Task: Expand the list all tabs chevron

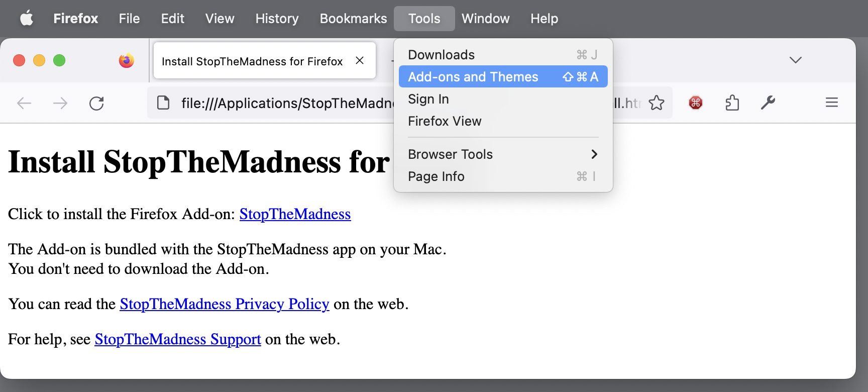Action: [795, 60]
